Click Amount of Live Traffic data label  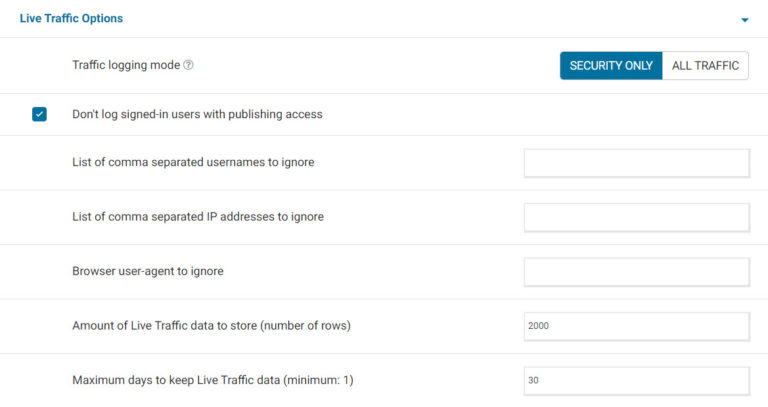(160, 325)
